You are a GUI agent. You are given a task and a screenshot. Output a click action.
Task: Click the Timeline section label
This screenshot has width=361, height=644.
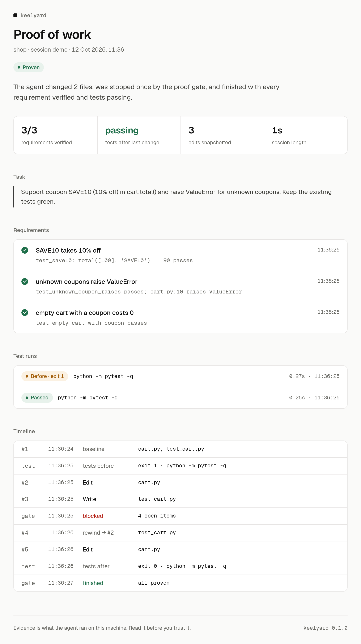point(24,431)
